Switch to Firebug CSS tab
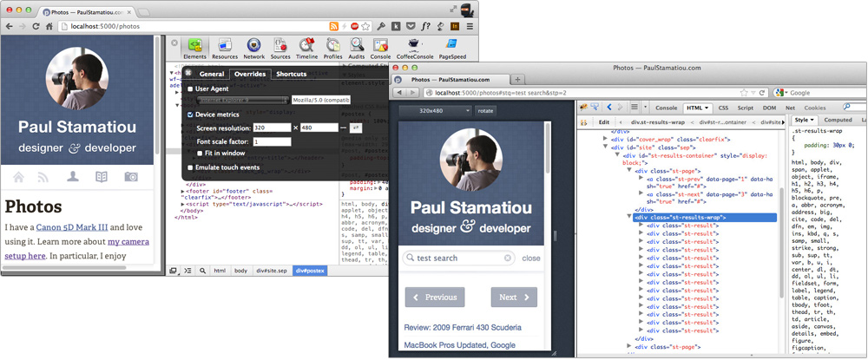 click(x=723, y=108)
